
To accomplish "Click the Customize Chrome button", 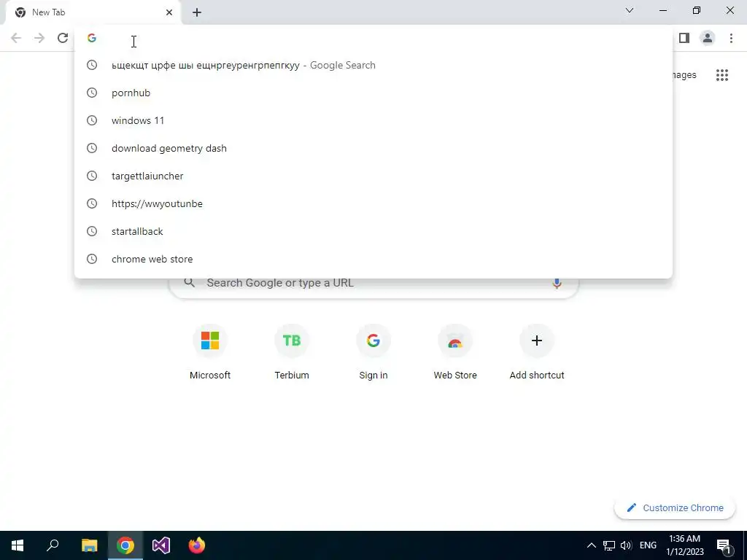I will point(675,508).
